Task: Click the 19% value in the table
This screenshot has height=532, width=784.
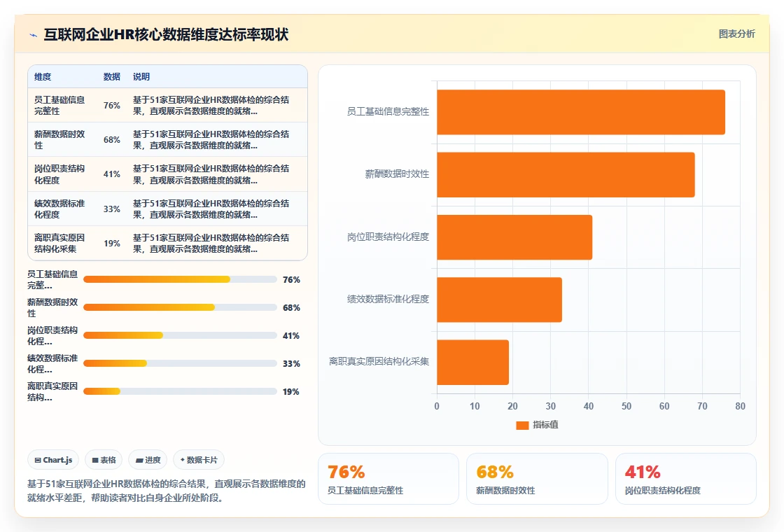Action: coord(111,244)
